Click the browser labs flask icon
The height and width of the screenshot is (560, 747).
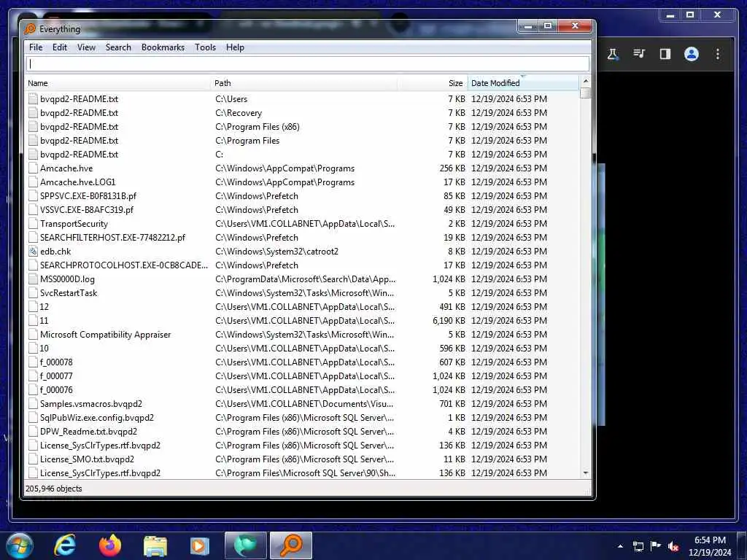(613, 54)
